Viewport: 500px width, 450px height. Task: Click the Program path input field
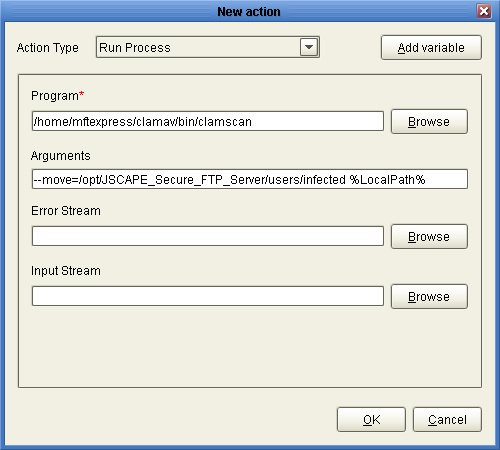pos(208,121)
